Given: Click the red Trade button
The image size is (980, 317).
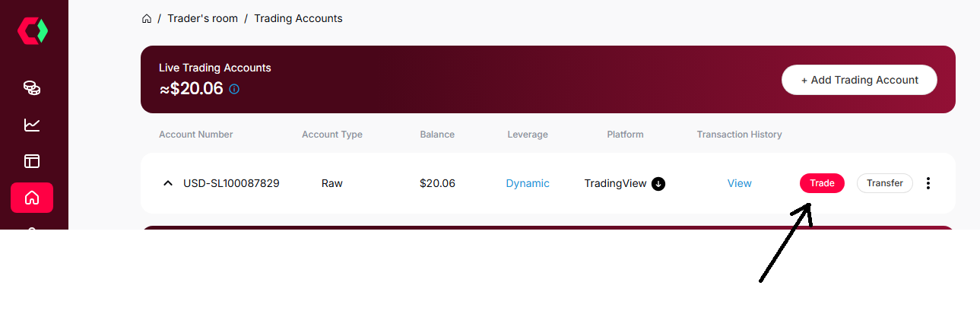Looking at the screenshot, I should click(822, 183).
